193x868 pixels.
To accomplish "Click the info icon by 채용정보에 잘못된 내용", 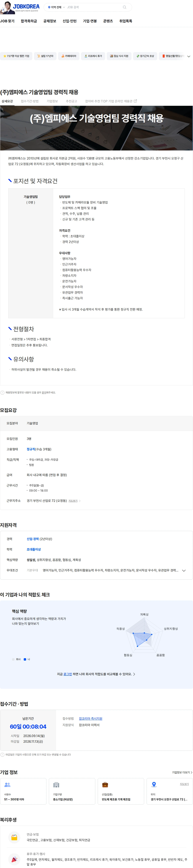I will (x=2, y=392).
